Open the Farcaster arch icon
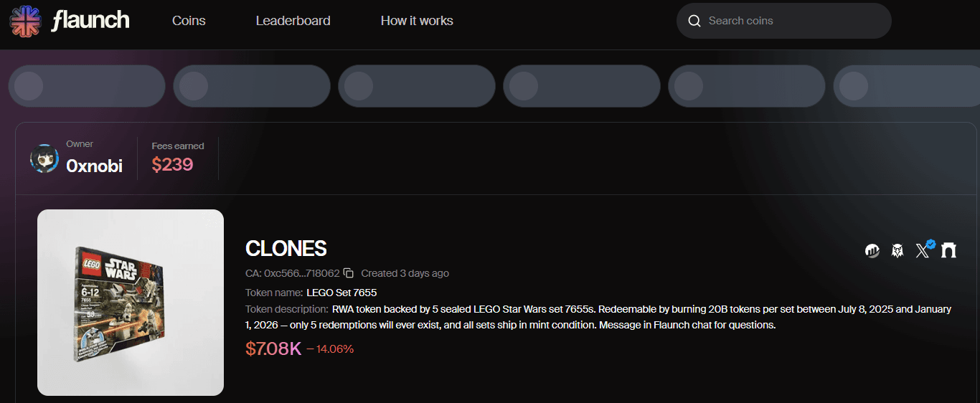Screen dimensions: 980x403 (x=949, y=250)
